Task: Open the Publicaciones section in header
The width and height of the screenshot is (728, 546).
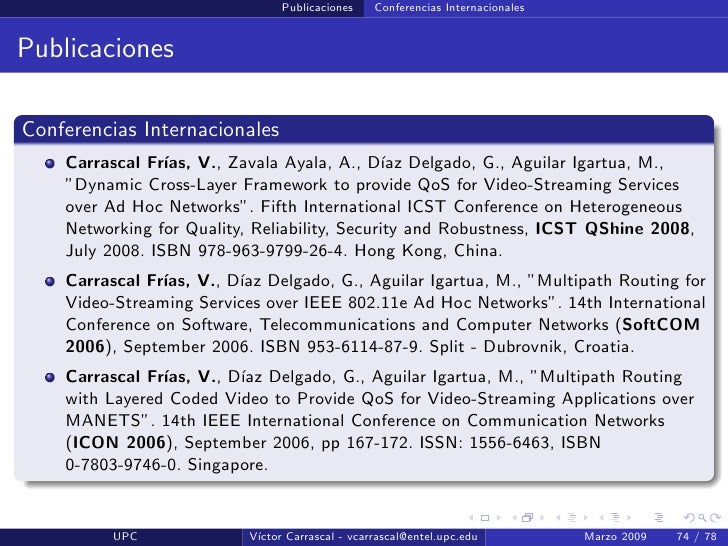Action: [317, 7]
